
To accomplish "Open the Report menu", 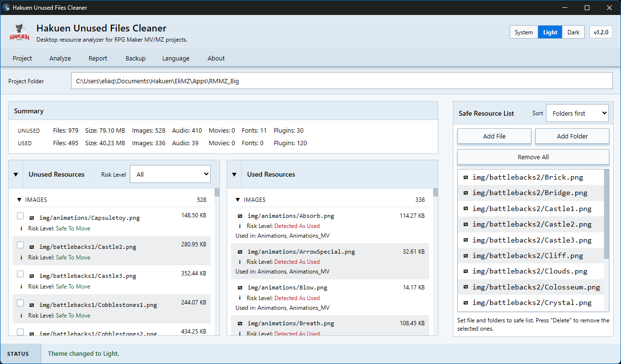I will [98, 58].
